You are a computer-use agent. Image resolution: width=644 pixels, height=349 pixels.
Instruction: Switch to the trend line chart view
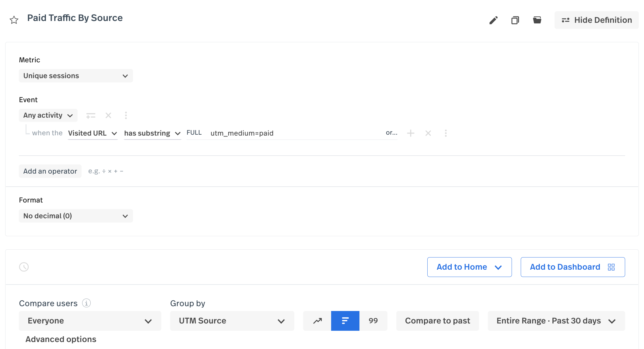click(x=317, y=321)
